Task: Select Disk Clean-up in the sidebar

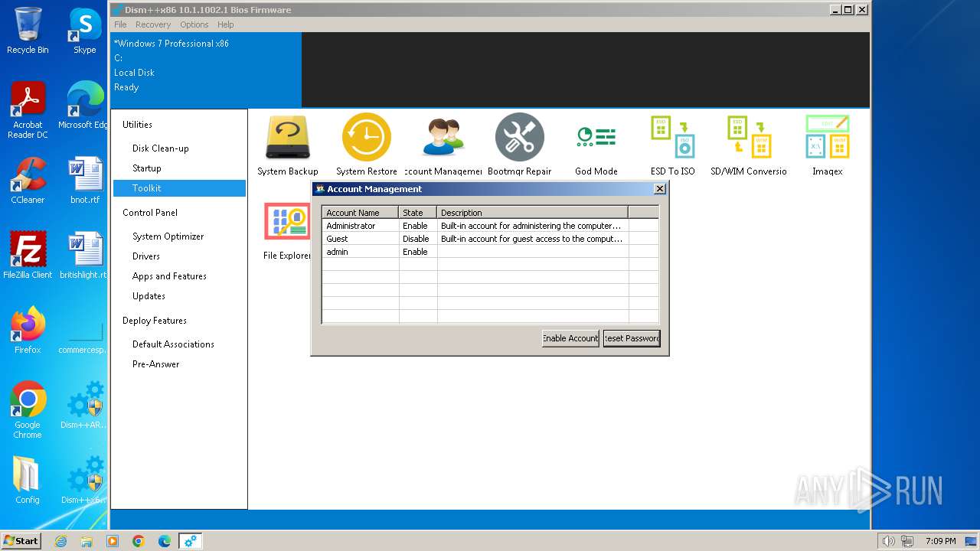Action: pos(179,148)
